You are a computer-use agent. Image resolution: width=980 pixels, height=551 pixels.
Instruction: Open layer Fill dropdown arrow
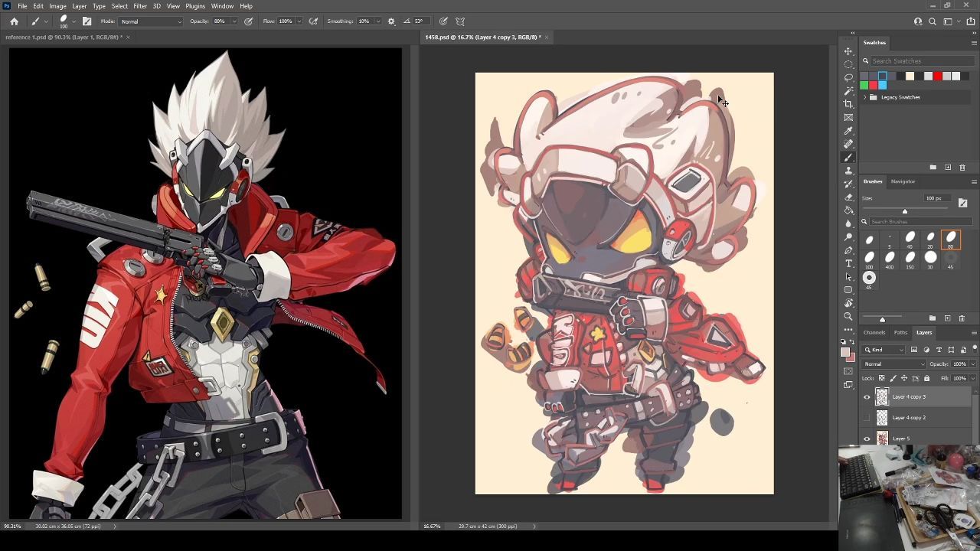point(973,378)
